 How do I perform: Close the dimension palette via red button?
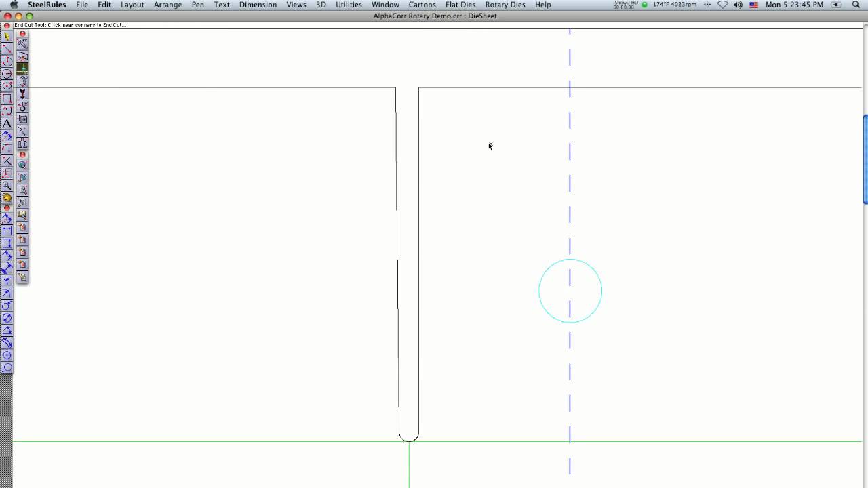click(x=7, y=208)
